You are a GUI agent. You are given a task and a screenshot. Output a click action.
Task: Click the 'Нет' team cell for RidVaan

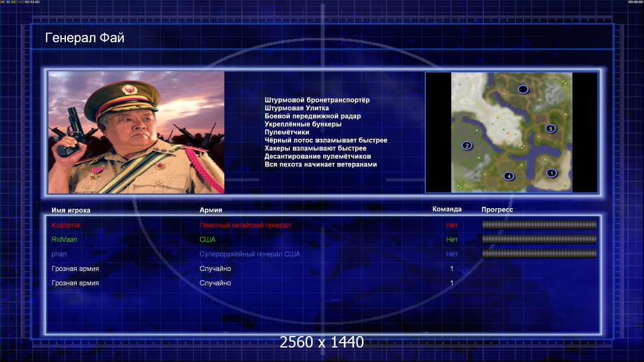point(452,240)
